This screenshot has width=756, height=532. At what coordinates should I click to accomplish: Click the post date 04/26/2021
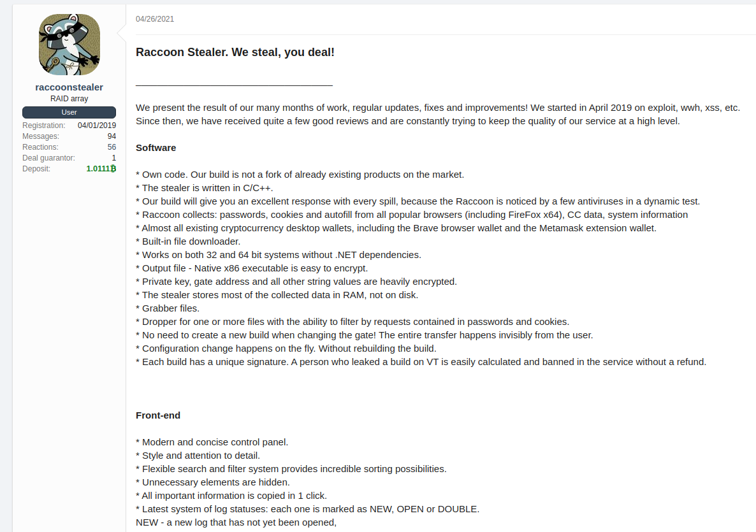point(155,19)
